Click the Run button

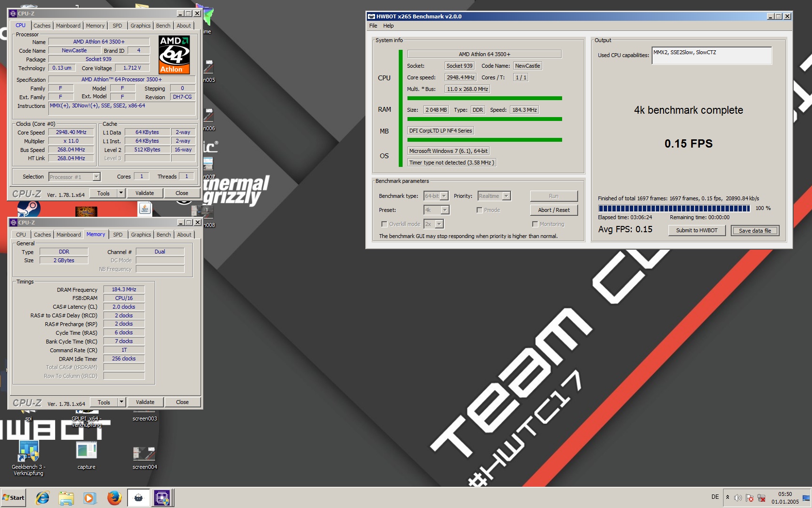[554, 196]
